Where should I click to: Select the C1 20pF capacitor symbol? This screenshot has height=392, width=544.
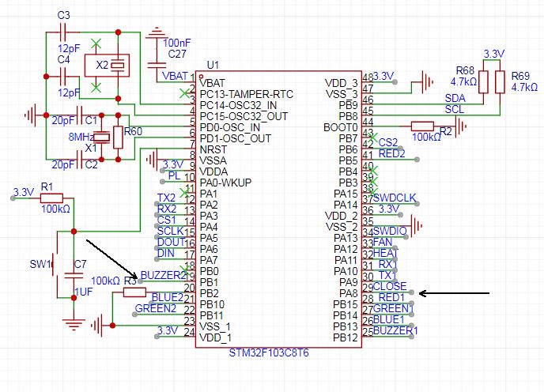click(79, 115)
